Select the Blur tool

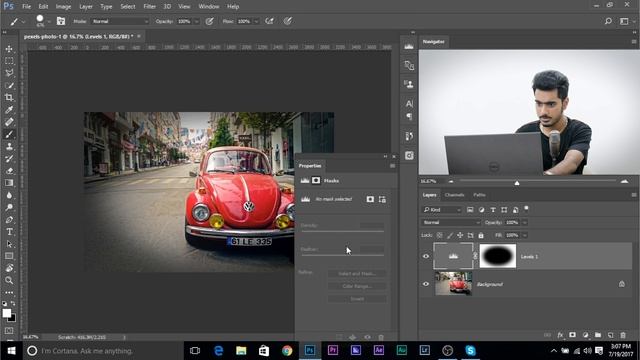point(9,195)
